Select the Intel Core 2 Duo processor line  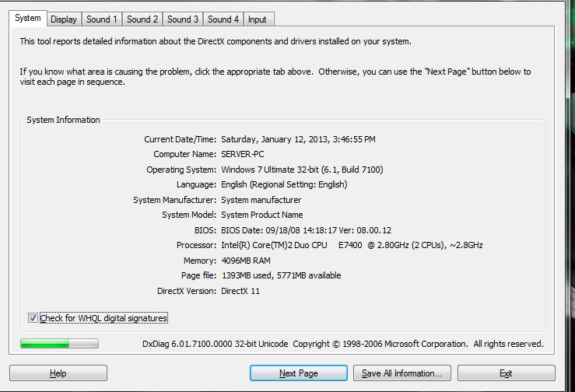352,245
